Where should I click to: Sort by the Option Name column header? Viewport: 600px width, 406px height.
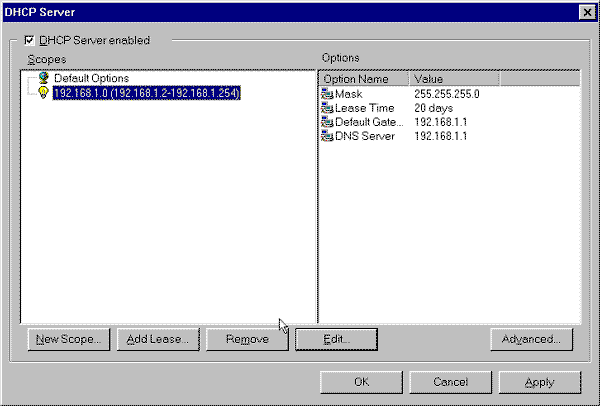(x=363, y=79)
